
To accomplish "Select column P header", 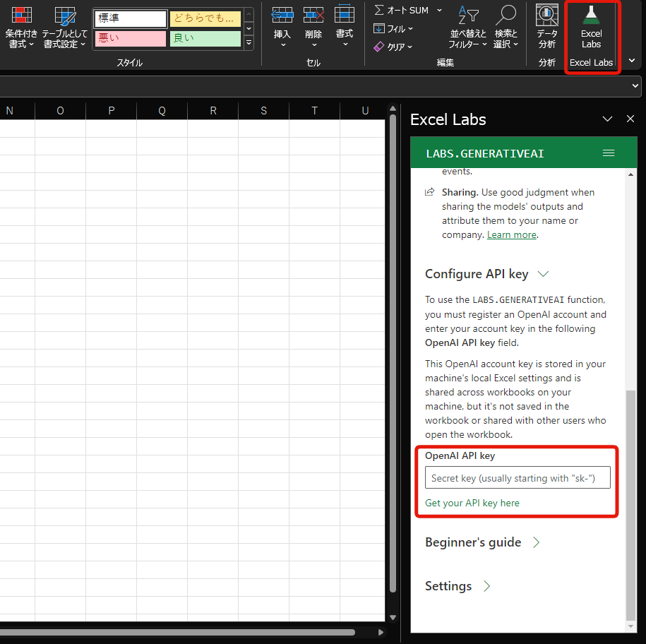I will [112, 110].
